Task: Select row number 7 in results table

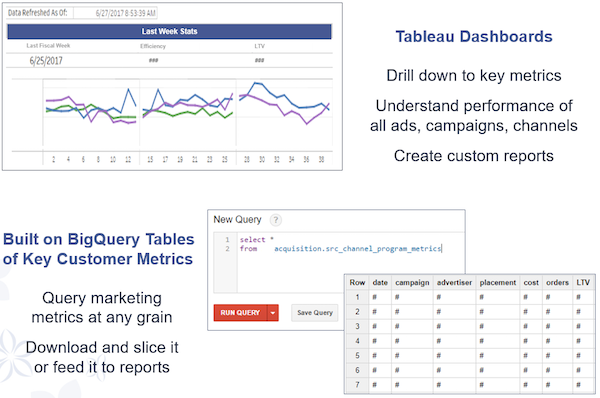Action: [x=357, y=385]
